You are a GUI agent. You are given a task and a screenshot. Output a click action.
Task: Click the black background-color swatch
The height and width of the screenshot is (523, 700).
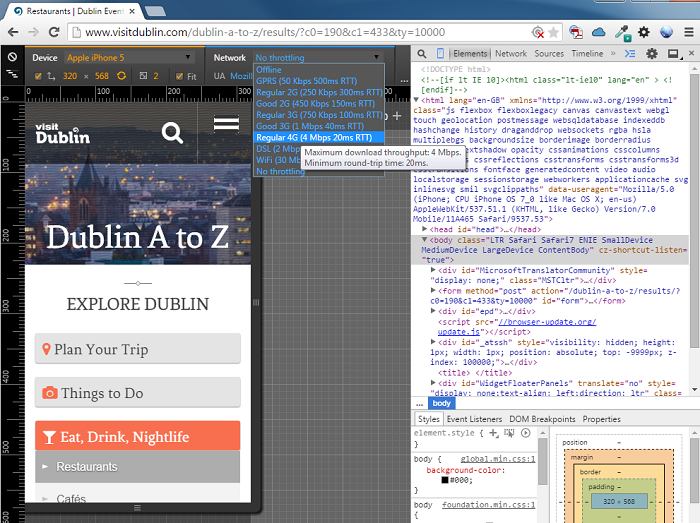pyautogui.click(x=445, y=481)
